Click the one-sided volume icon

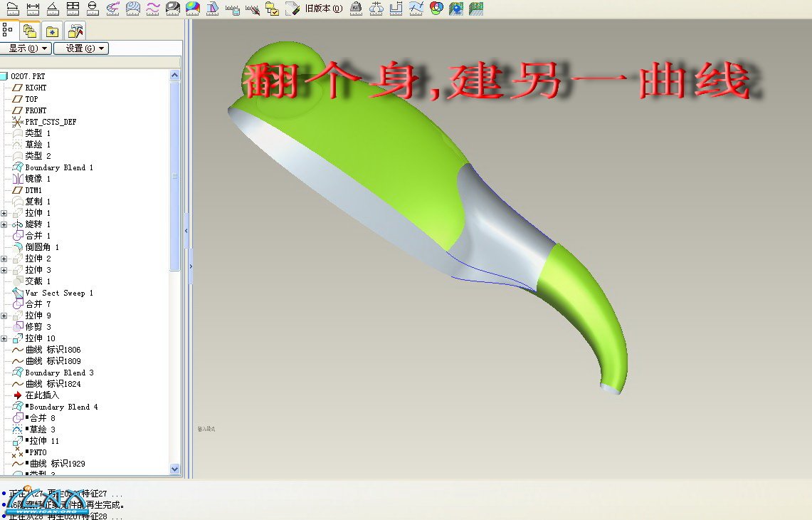(x=396, y=9)
